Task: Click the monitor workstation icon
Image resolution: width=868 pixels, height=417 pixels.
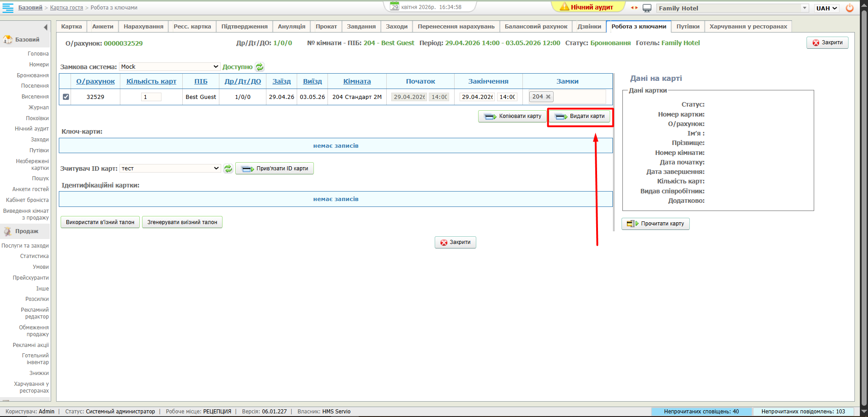Action: coord(647,8)
